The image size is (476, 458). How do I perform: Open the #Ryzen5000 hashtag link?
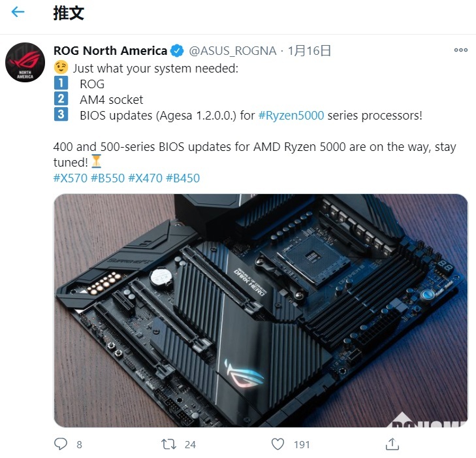pyautogui.click(x=291, y=116)
